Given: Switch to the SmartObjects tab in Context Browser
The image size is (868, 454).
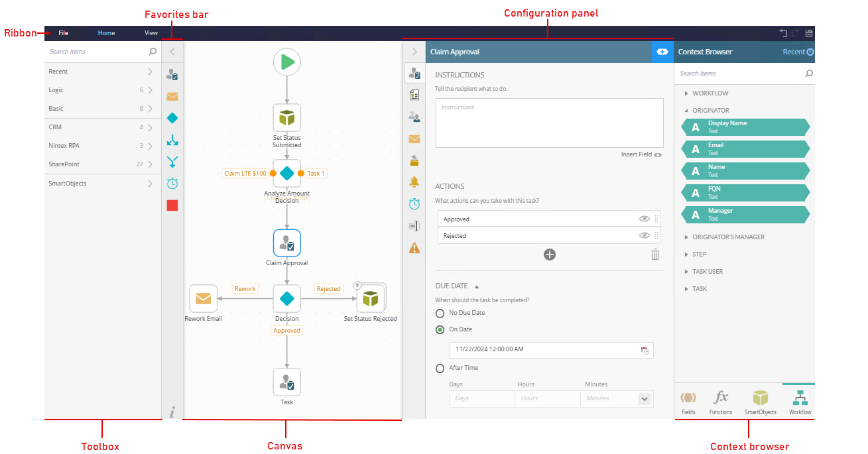Looking at the screenshot, I should pos(760,402).
